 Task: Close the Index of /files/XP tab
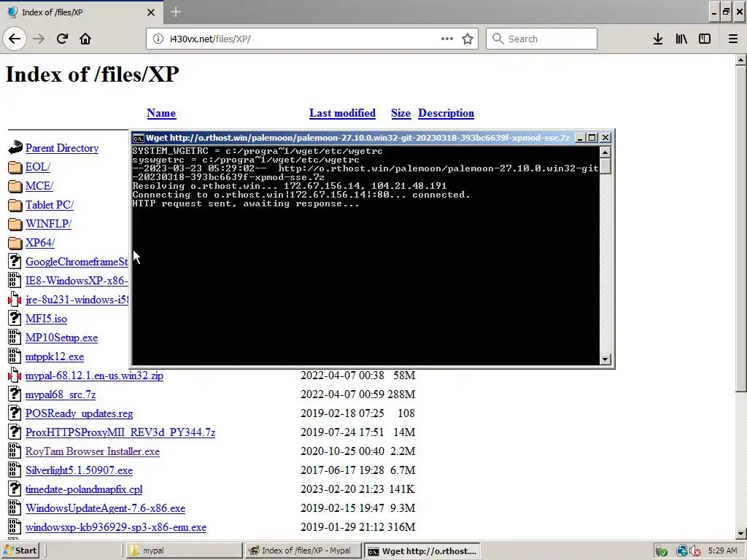point(150,12)
